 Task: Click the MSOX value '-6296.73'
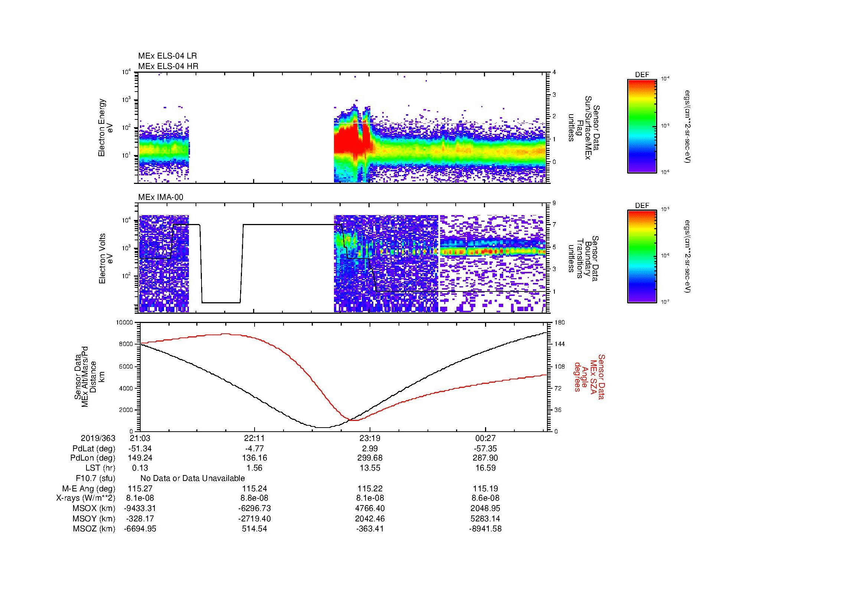coord(255,509)
